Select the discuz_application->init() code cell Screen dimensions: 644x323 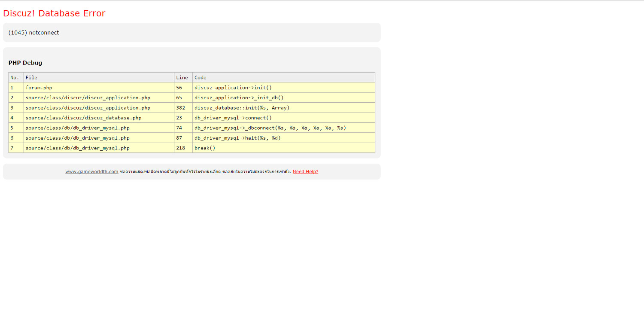click(x=284, y=88)
